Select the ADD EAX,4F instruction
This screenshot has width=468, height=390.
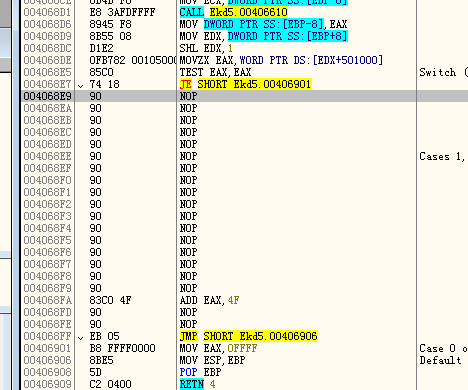coord(209,300)
